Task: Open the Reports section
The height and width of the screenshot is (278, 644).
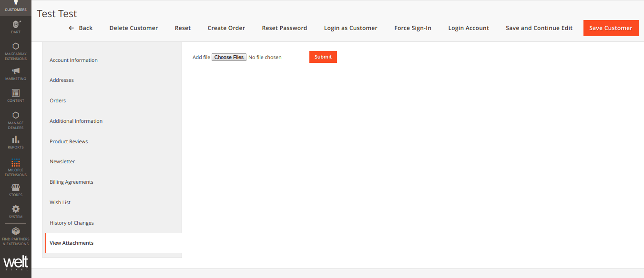Action: 15,142
